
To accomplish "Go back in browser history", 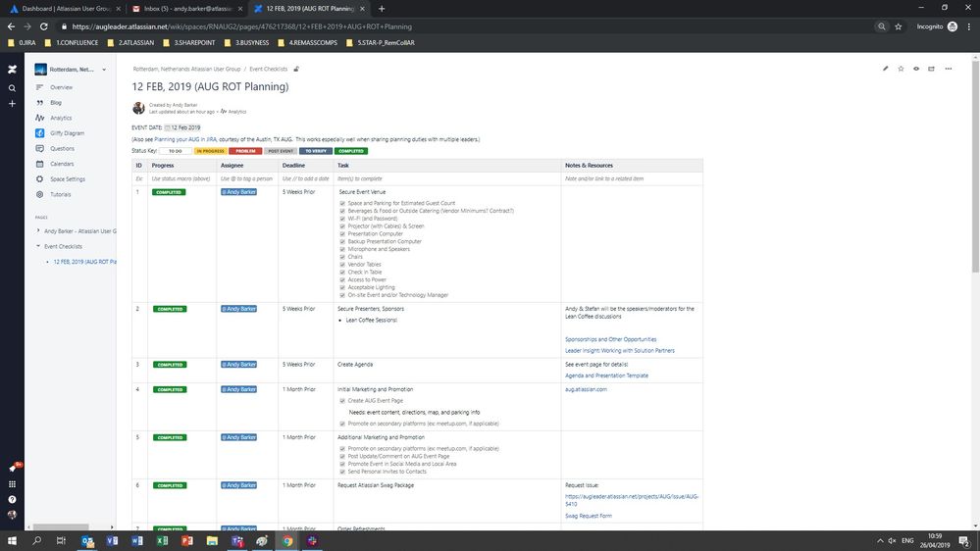I will click(x=11, y=26).
